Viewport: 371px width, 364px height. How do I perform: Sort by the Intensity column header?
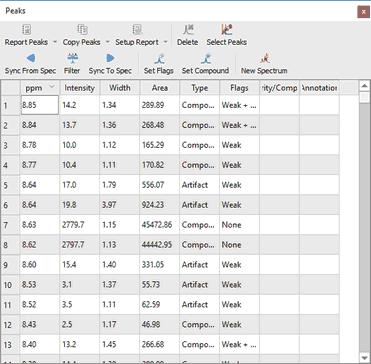coord(80,88)
